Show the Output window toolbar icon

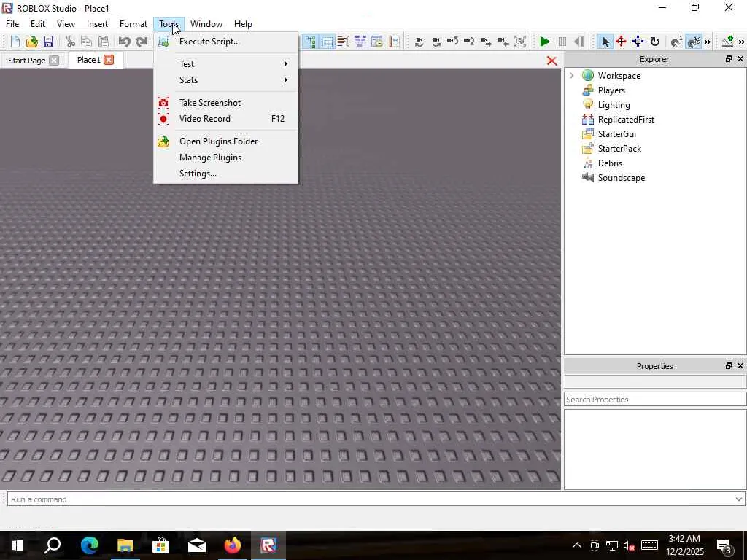[344, 42]
